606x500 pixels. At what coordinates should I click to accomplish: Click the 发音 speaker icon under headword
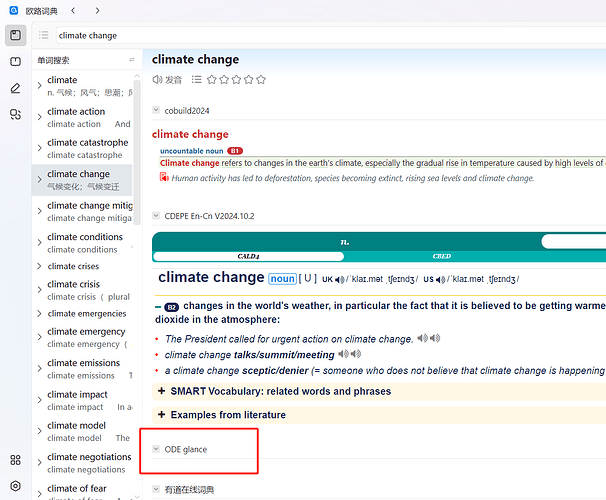tap(158, 79)
